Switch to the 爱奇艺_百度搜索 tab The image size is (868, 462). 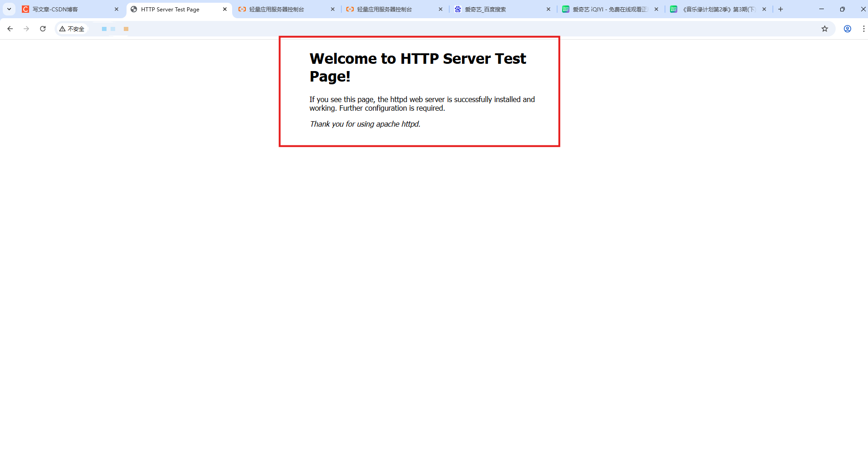(503, 9)
